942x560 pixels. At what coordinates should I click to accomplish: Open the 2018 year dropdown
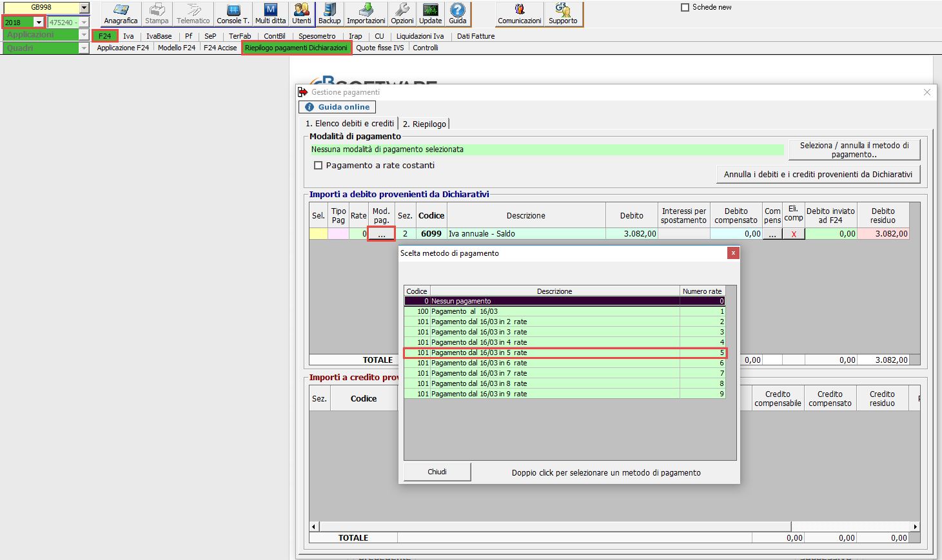coord(39,23)
